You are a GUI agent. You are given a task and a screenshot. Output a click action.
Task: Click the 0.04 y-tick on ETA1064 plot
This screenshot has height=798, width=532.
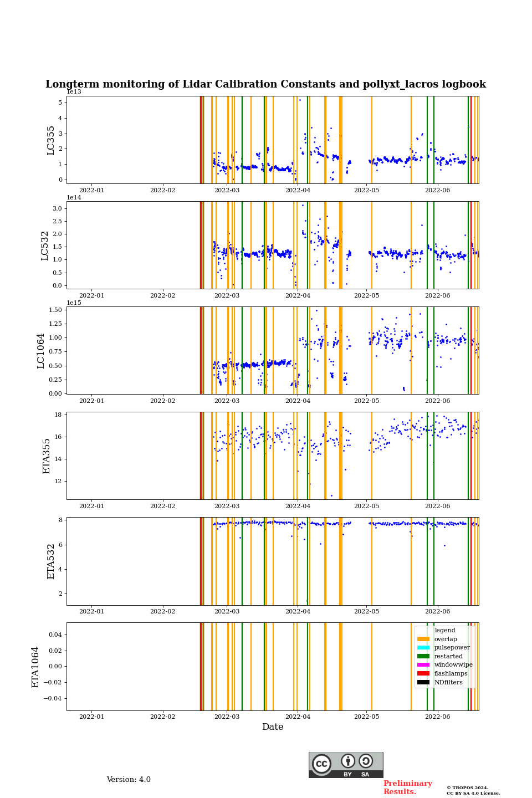(55, 635)
